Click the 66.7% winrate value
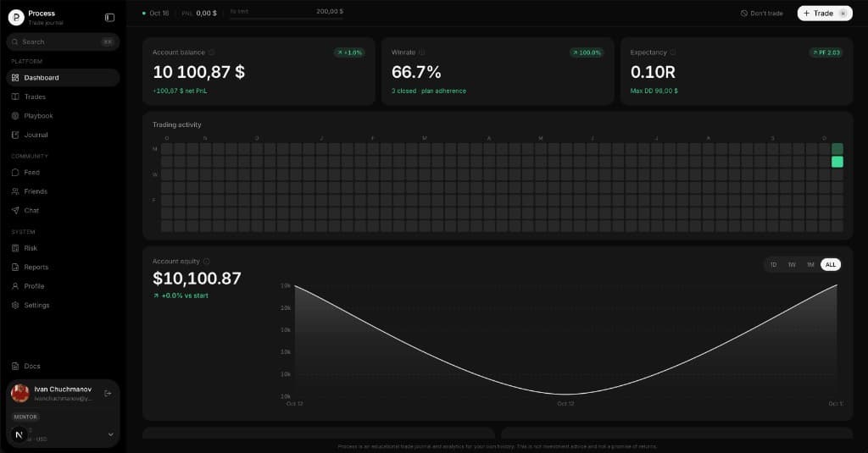 [x=416, y=72]
